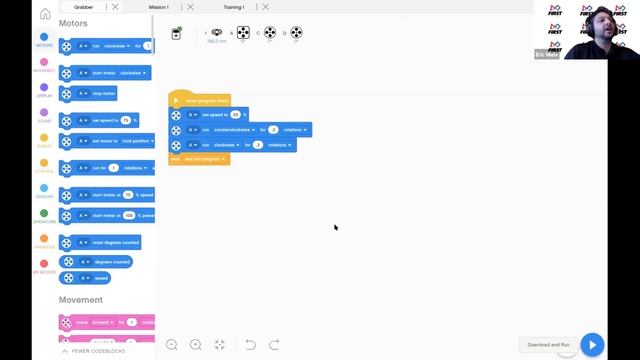Viewport: 640px width, 360px height.
Task: Click the Download and Run label
Action: (548, 345)
